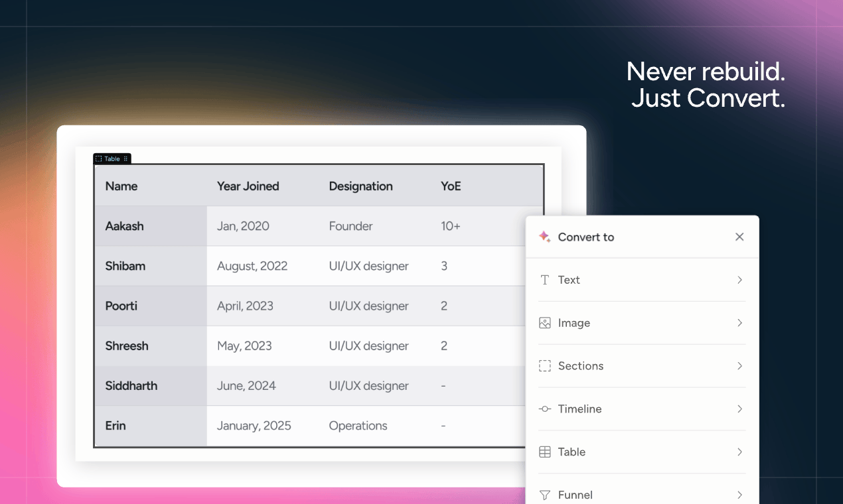
Task: Select the cell containing "Founder"
Action: click(x=350, y=225)
